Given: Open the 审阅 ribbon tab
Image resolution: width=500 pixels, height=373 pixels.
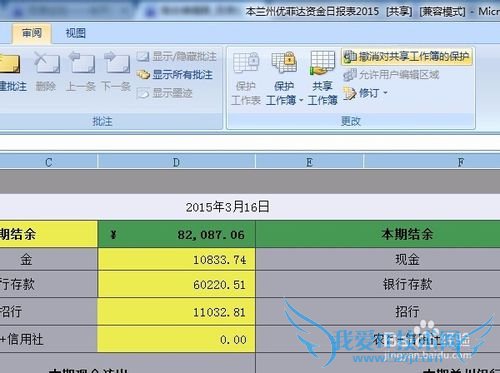Looking at the screenshot, I should coord(32,33).
